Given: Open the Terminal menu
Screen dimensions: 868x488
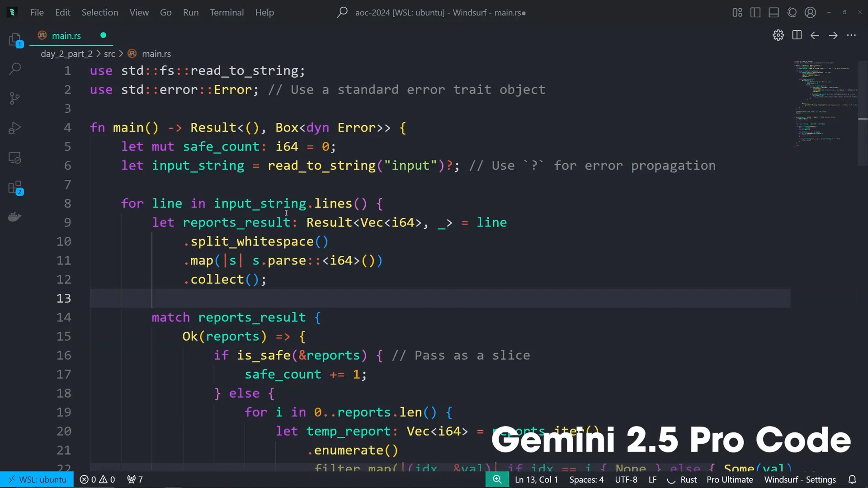Looking at the screenshot, I should point(227,12).
